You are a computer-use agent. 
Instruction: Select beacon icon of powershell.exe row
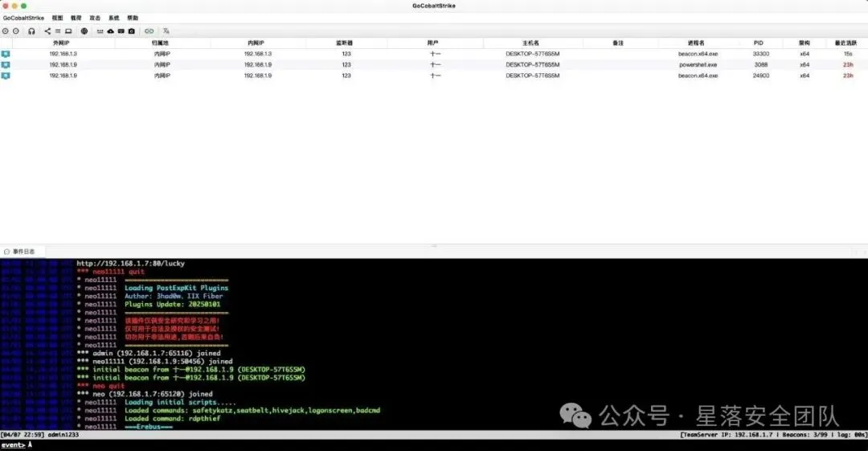(x=6, y=65)
